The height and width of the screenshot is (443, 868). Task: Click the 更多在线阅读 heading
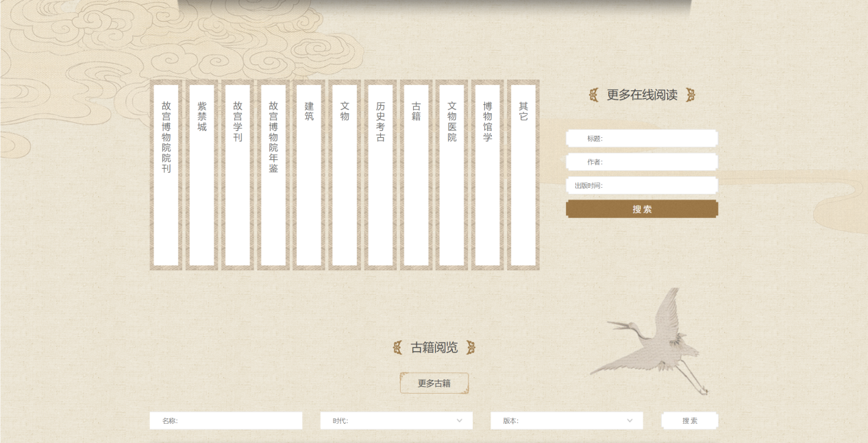(x=642, y=95)
